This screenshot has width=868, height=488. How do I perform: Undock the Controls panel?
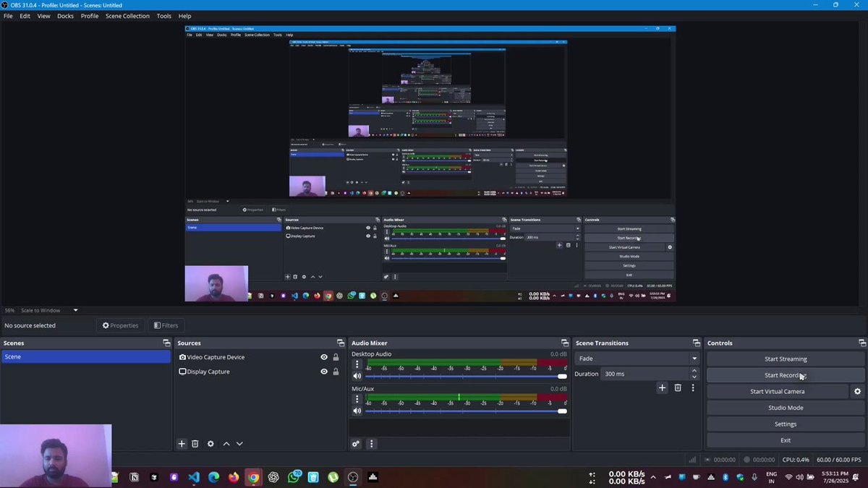862,343
